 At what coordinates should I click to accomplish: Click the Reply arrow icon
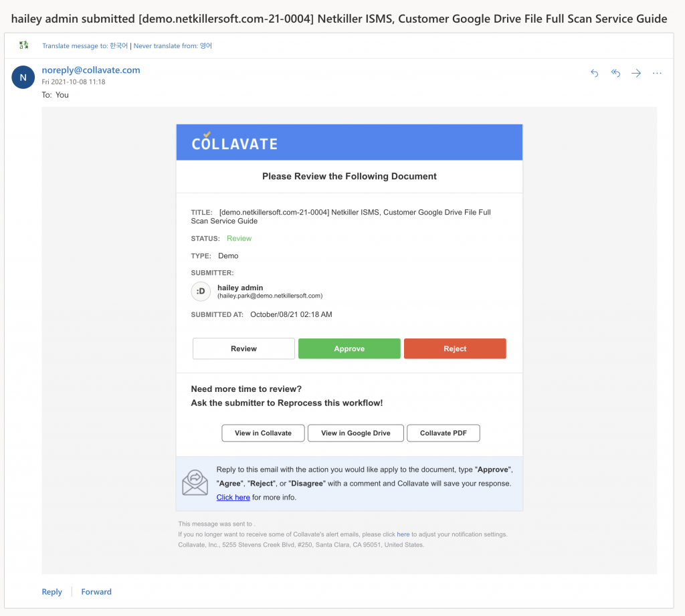point(594,73)
